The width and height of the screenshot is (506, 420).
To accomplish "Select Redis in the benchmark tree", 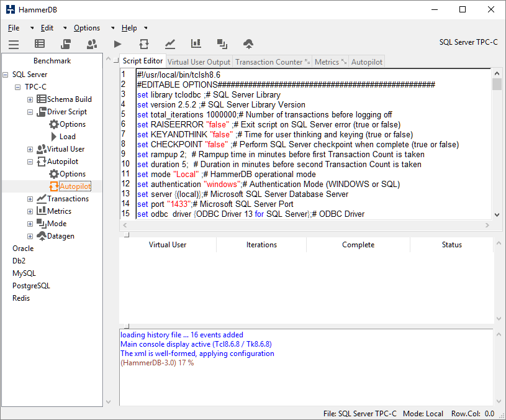I will pyautogui.click(x=21, y=298).
